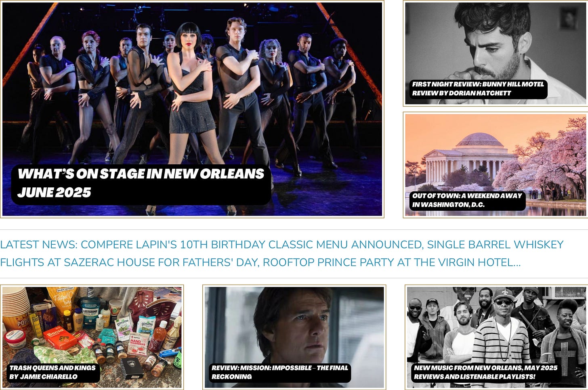The width and height of the screenshot is (588, 390).
Task: Click "Review: Mission: Impossible – The Final Reckoning" caption
Action: click(x=279, y=372)
